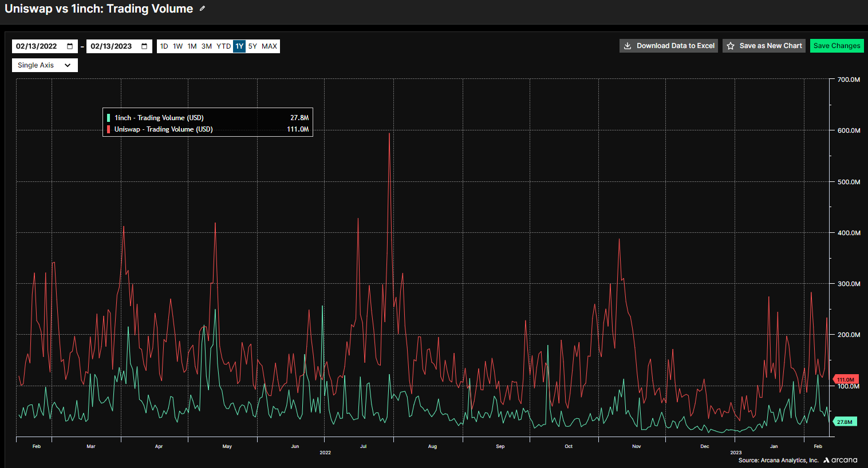Click the 2022 year label on x-axis
Screen dimensions: 868x468
coord(325,453)
